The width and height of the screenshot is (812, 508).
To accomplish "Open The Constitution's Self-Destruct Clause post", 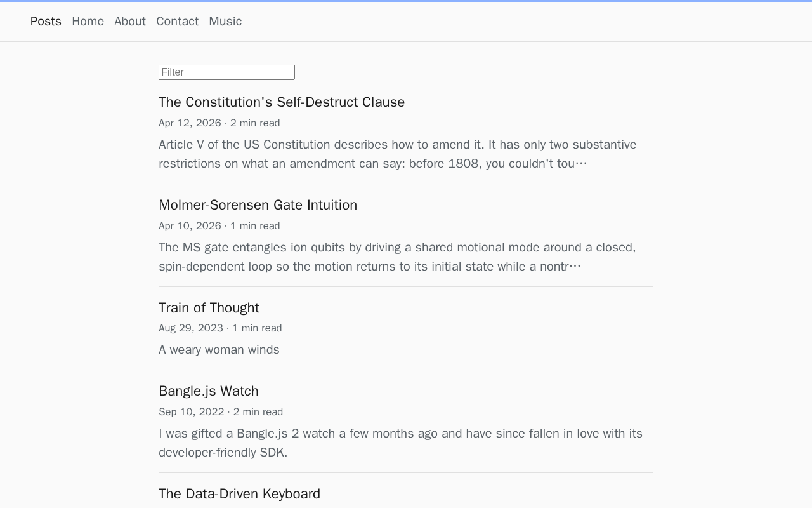I will click(x=282, y=102).
